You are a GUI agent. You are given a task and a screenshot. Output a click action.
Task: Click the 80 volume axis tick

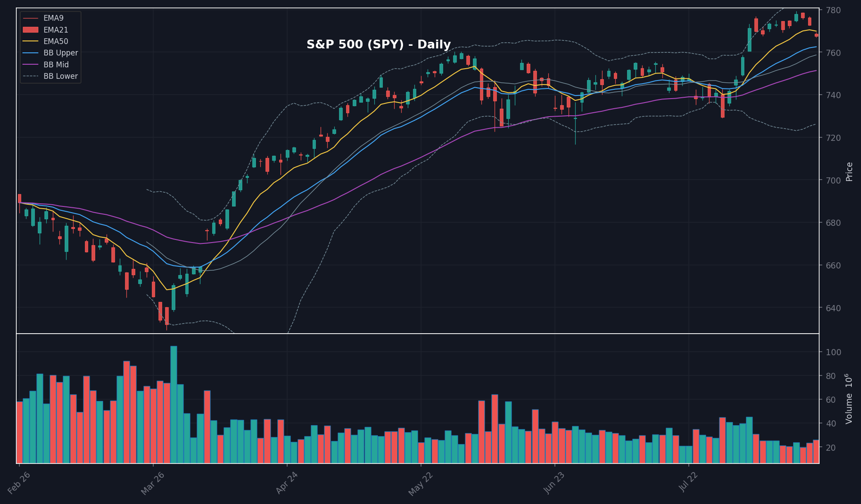click(831, 376)
